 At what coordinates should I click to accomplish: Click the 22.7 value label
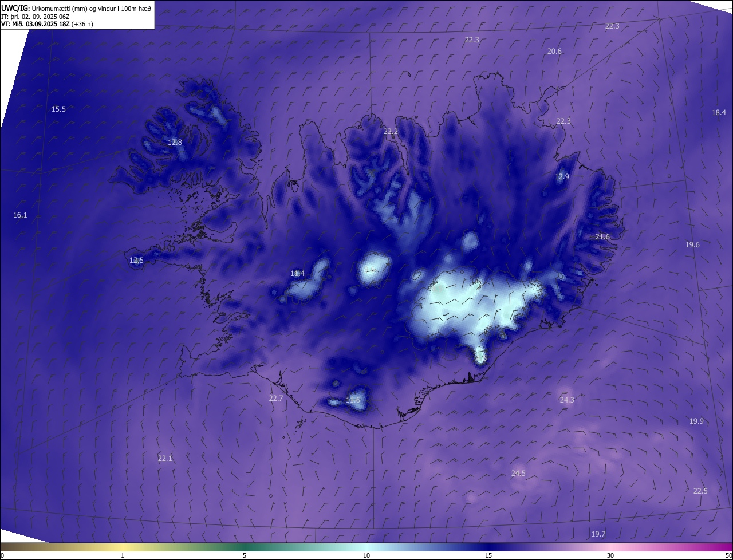[276, 399]
